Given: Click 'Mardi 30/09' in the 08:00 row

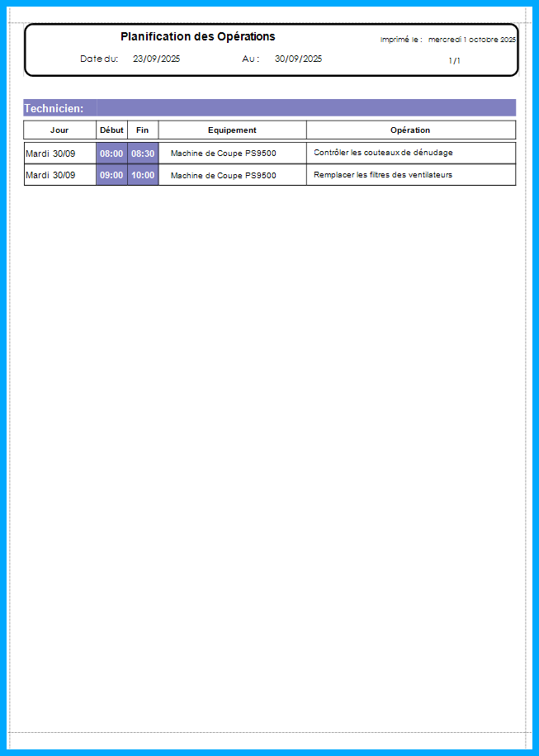Looking at the screenshot, I should [50, 154].
